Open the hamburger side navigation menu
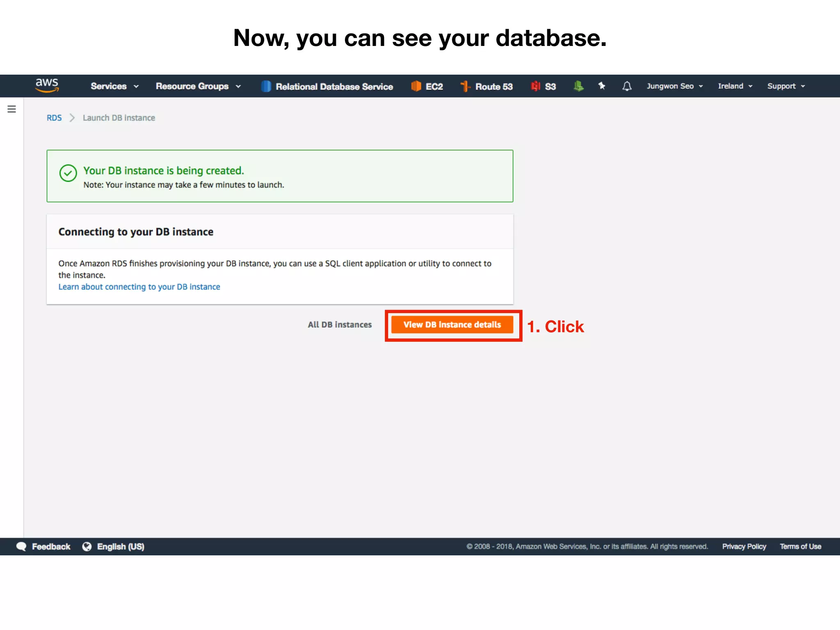 (x=11, y=109)
